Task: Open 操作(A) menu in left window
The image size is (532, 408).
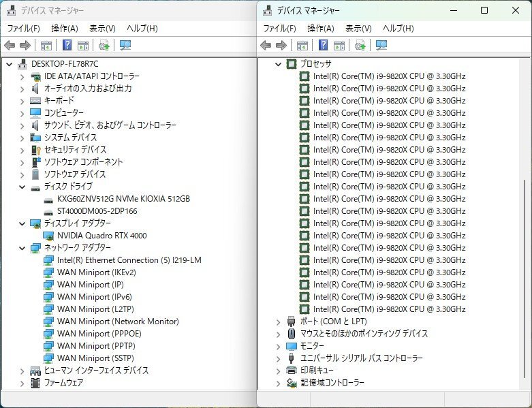Action: pyautogui.click(x=65, y=29)
